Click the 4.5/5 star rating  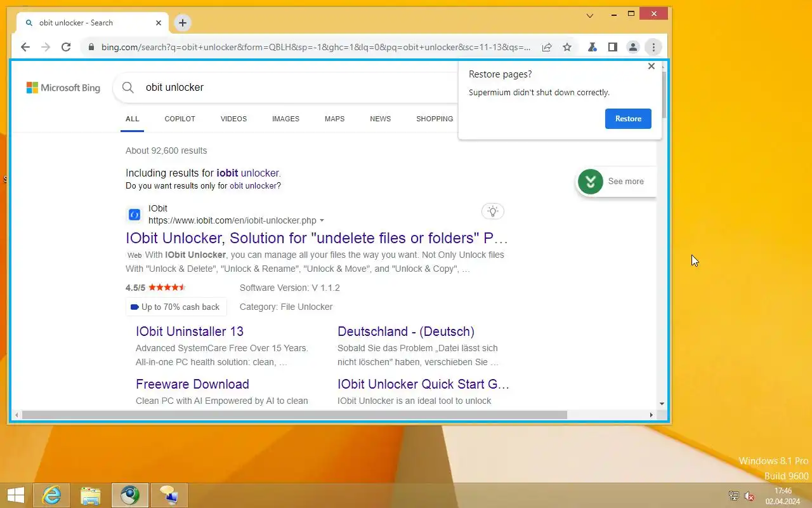(155, 288)
